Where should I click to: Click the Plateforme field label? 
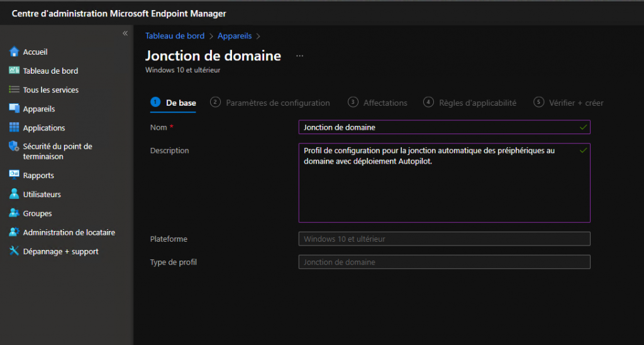click(x=169, y=239)
